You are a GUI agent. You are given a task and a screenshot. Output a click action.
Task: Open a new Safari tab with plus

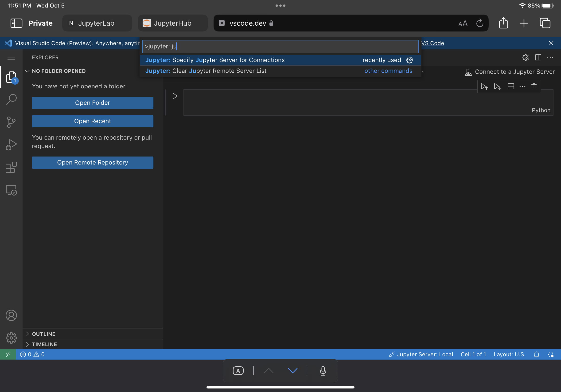524,23
